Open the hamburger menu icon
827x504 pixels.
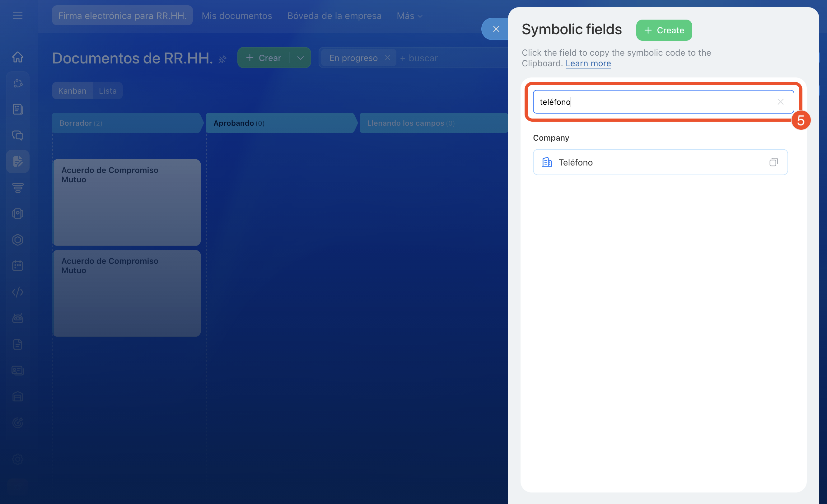18,16
